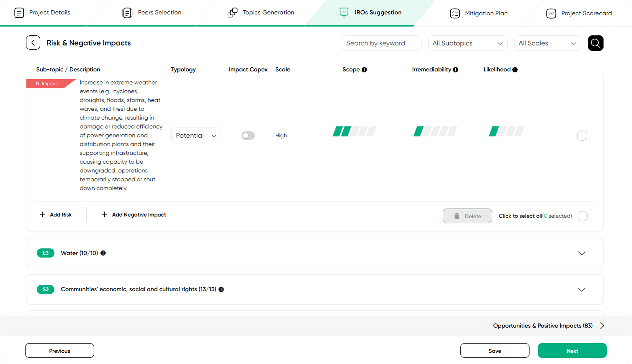Click the Scope column info icon
Screen dimensions: 632x364
tap(364, 70)
